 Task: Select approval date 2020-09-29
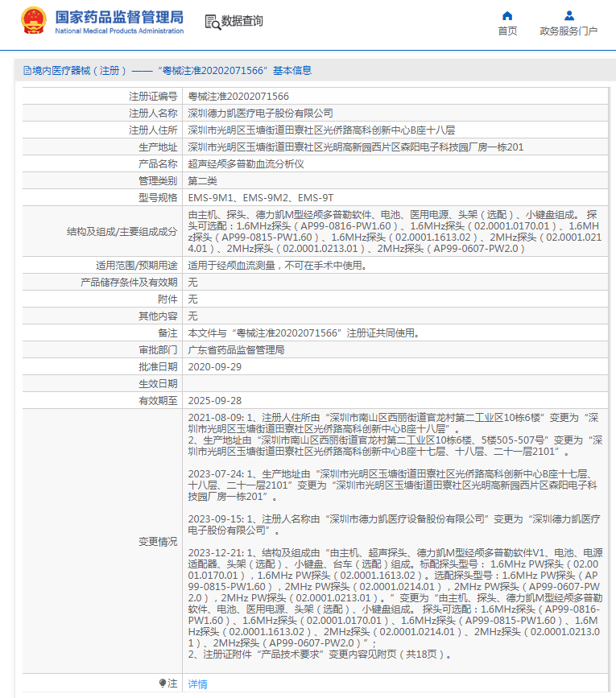(214, 367)
